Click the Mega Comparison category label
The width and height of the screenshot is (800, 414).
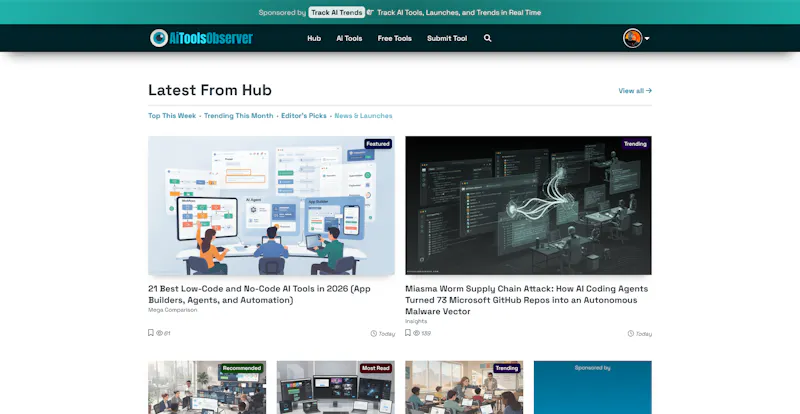[172, 310]
